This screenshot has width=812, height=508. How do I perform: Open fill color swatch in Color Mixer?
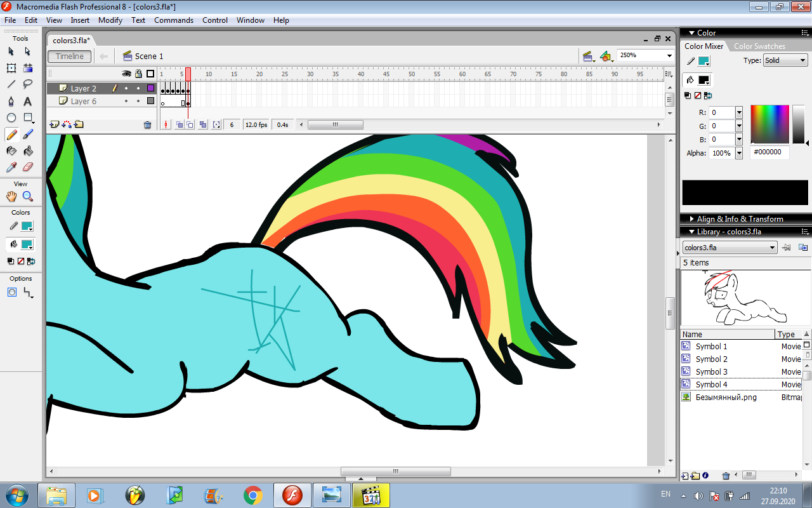(x=704, y=80)
